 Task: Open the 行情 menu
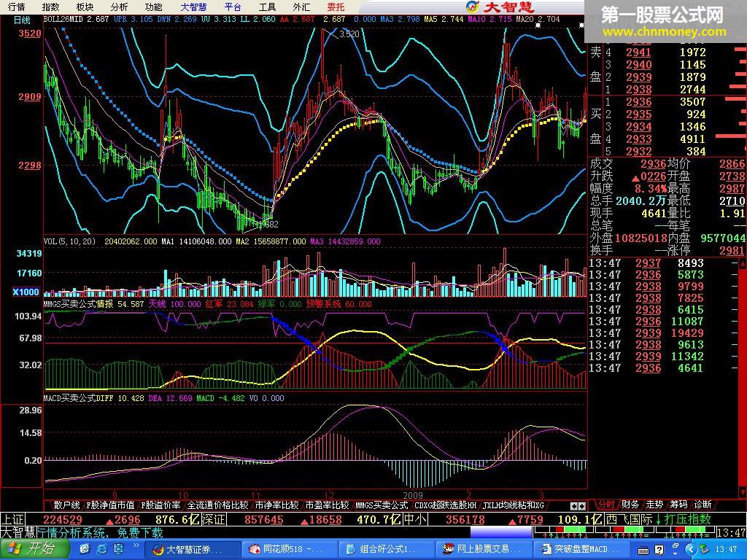(x=16, y=7)
